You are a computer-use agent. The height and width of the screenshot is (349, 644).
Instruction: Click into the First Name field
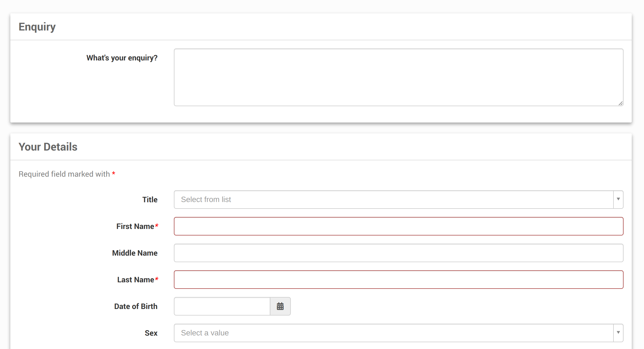click(398, 226)
